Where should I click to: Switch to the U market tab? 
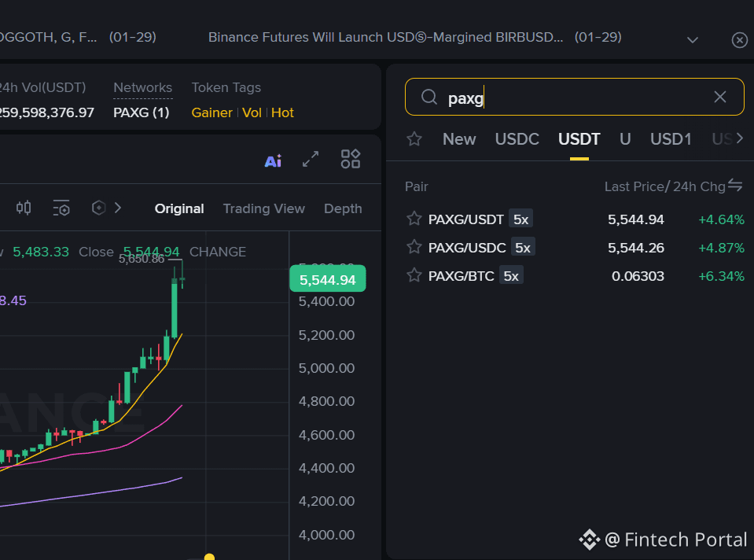tap(625, 139)
